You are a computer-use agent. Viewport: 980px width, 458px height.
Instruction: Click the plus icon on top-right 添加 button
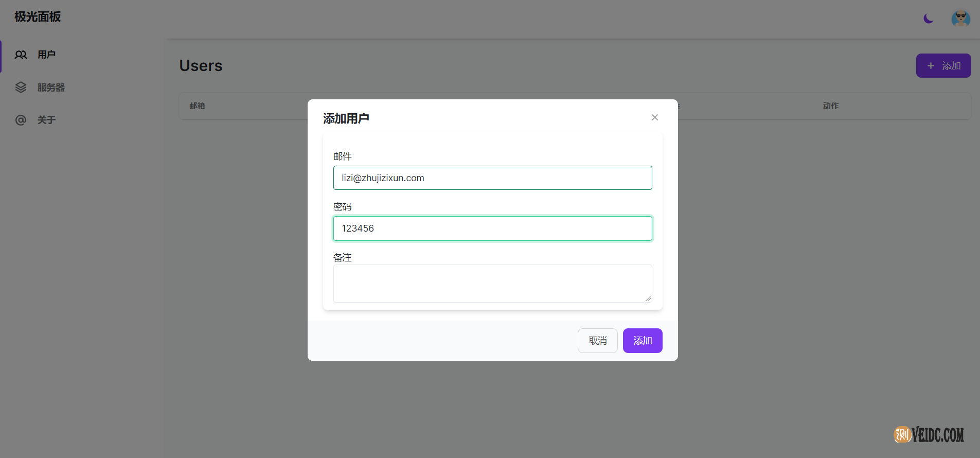pos(931,66)
